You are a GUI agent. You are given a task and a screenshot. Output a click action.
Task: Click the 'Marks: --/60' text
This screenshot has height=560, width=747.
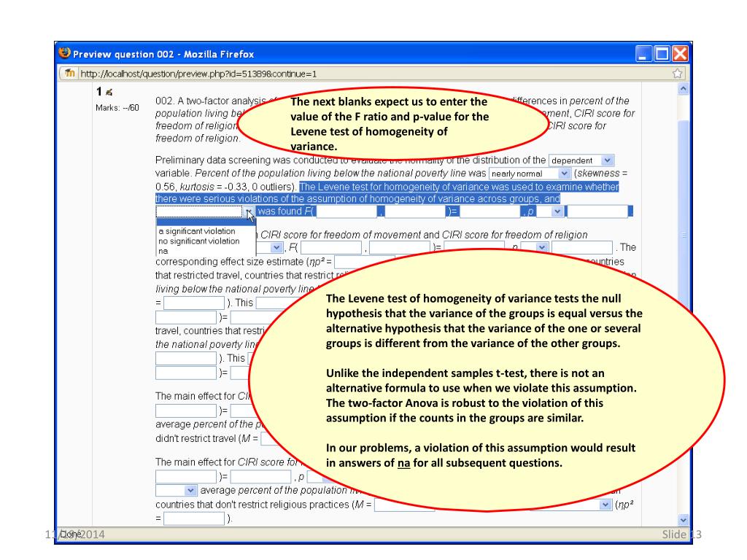[x=117, y=108]
